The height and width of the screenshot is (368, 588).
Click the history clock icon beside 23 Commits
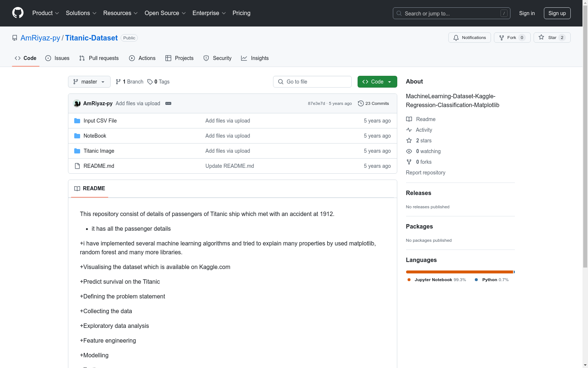click(361, 103)
